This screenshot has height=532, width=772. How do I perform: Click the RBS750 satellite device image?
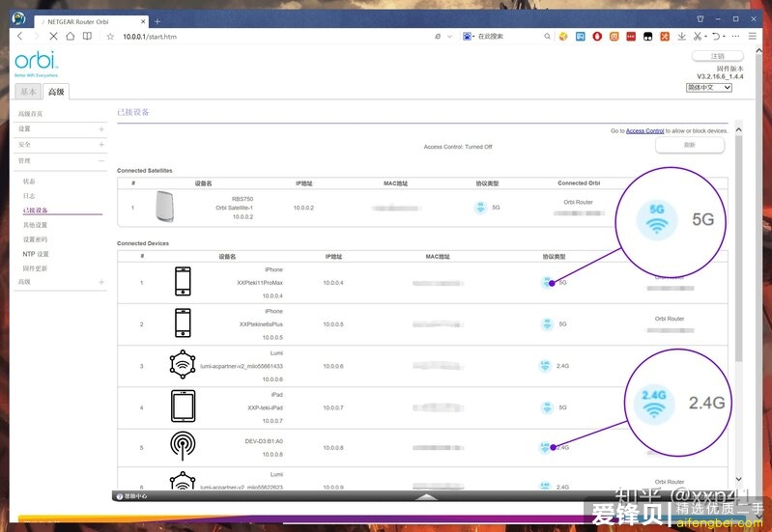point(165,207)
